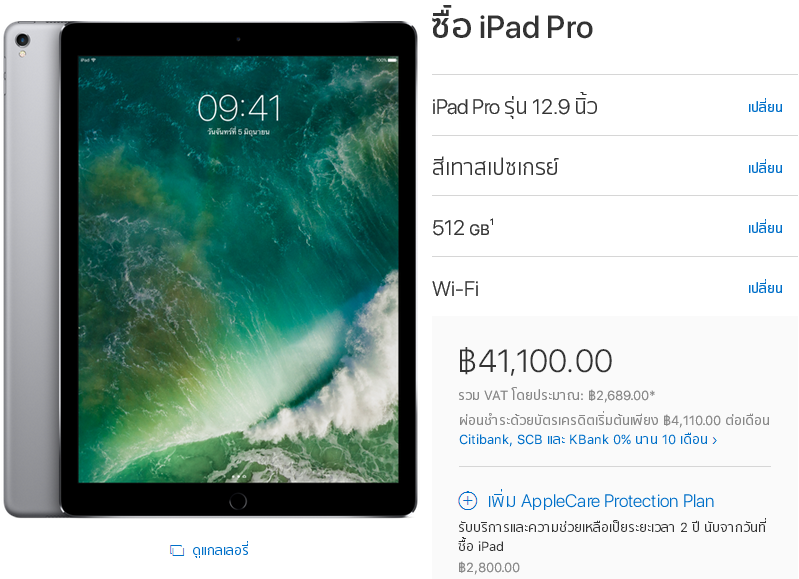The width and height of the screenshot is (799, 579).
Task: Click the iPad Pro รุ่น 12.9 นิ้ว row label
Action: [x=514, y=107]
